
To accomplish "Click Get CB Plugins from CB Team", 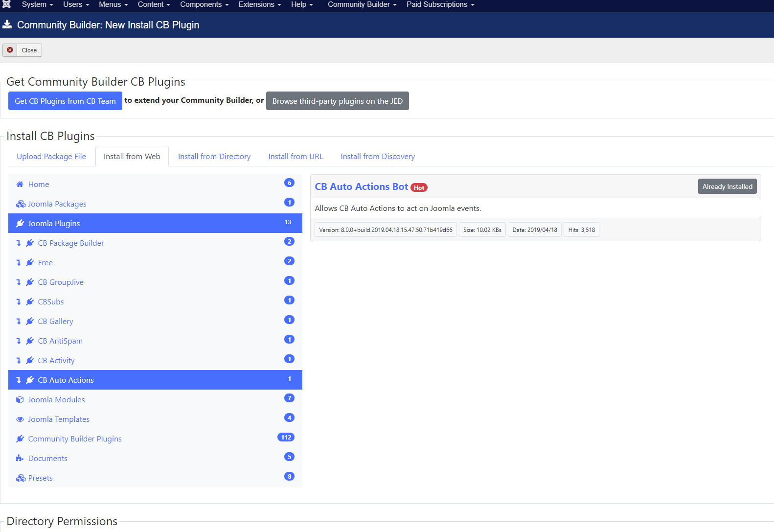I will [x=65, y=101].
